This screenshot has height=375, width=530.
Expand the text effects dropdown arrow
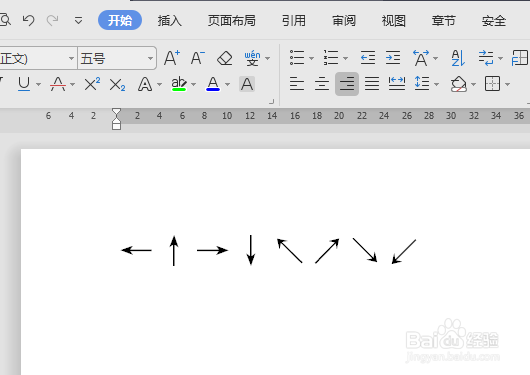(160, 84)
